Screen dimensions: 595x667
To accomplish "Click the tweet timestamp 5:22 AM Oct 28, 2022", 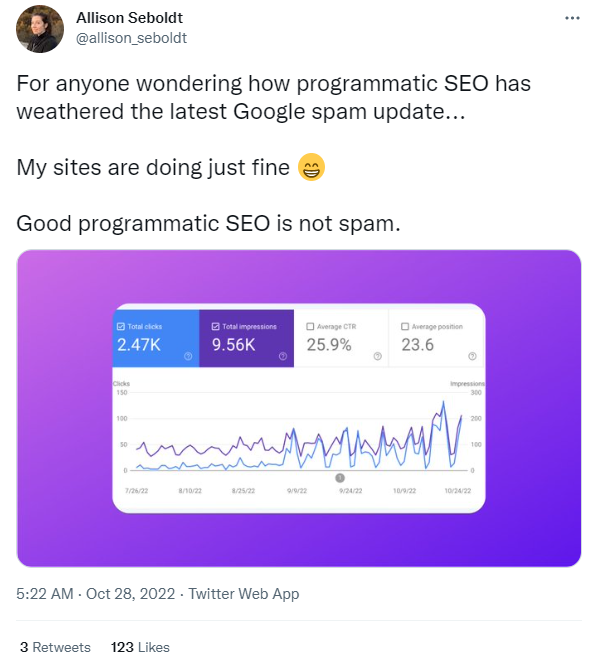I will 96,594.
